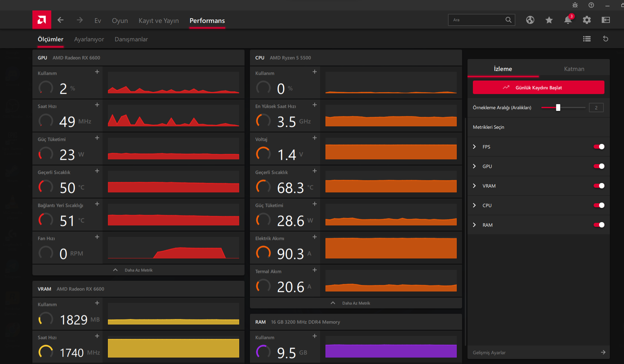Open the help question mark icon

[591, 5]
